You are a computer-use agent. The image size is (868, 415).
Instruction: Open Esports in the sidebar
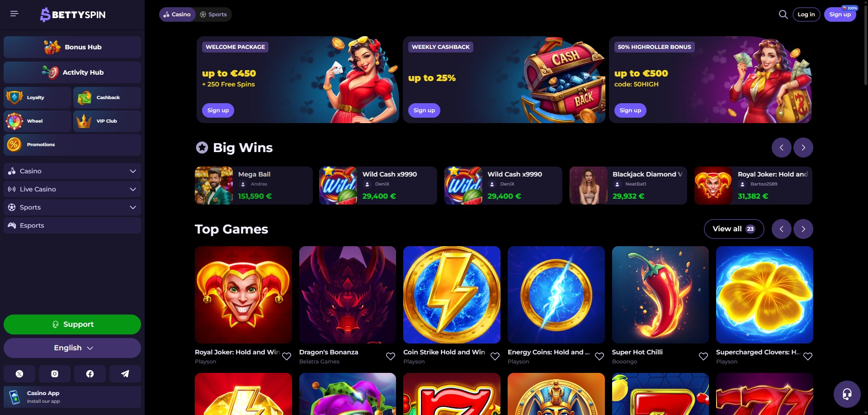click(72, 225)
